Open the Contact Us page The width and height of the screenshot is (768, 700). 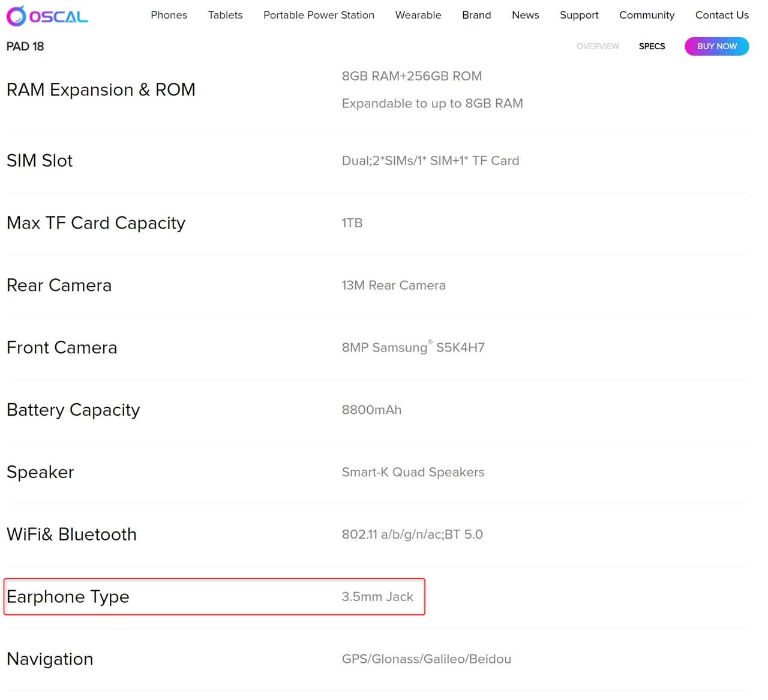coord(721,15)
